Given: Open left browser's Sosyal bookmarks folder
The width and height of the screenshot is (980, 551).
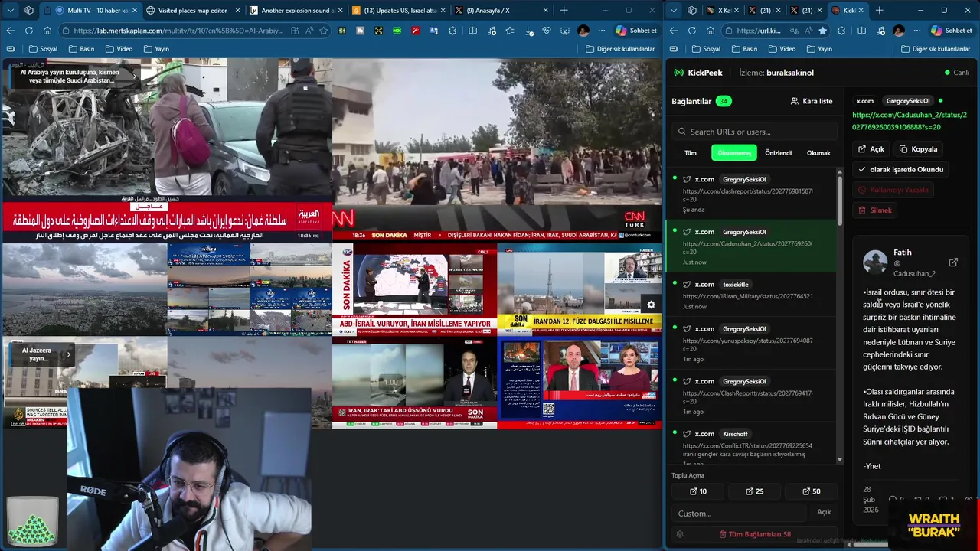Looking at the screenshot, I should pyautogui.click(x=44, y=49).
